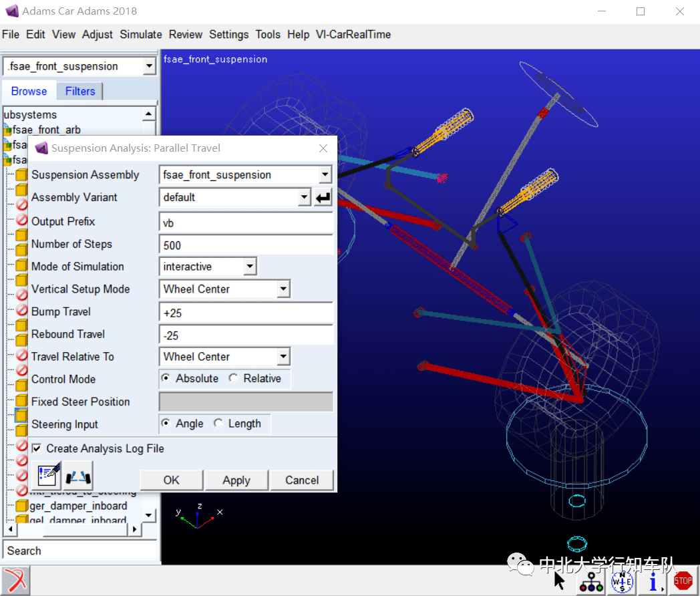Click the Output Prefix field
The image size is (700, 596).
[246, 222]
